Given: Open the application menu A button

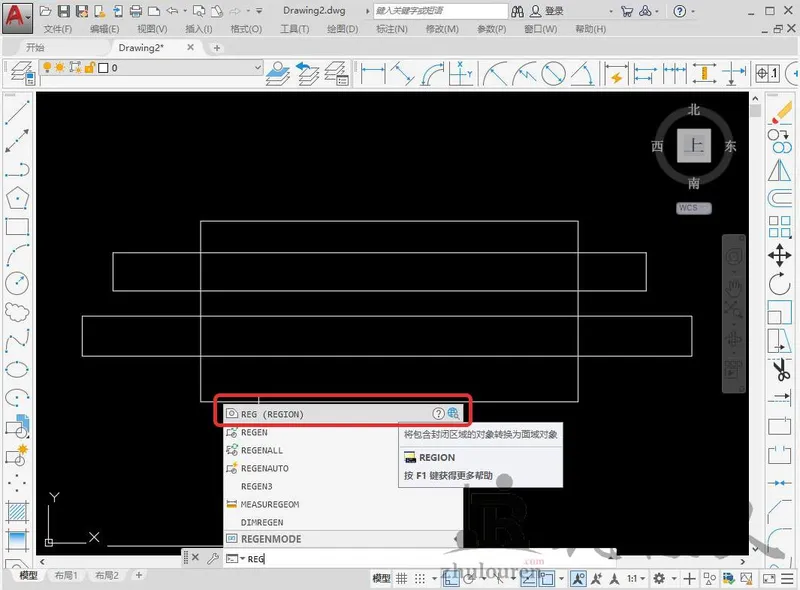Looking at the screenshot, I should [17, 17].
